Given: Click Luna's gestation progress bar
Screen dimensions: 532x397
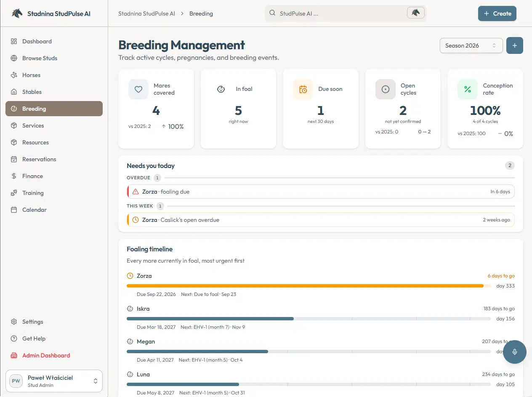Looking at the screenshot, I should (x=309, y=384).
